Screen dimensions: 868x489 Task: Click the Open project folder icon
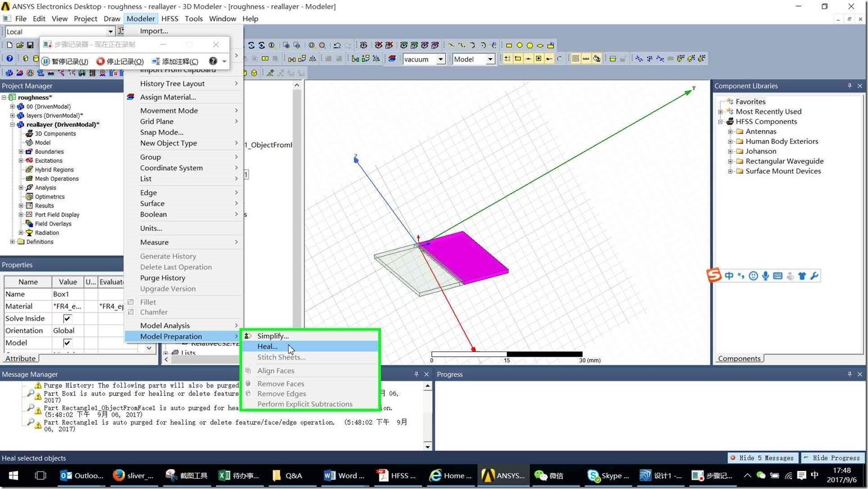click(20, 45)
